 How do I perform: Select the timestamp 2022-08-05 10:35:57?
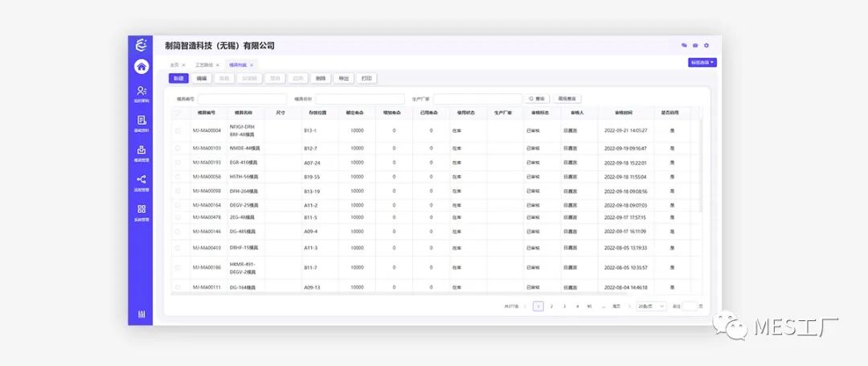(x=626, y=267)
